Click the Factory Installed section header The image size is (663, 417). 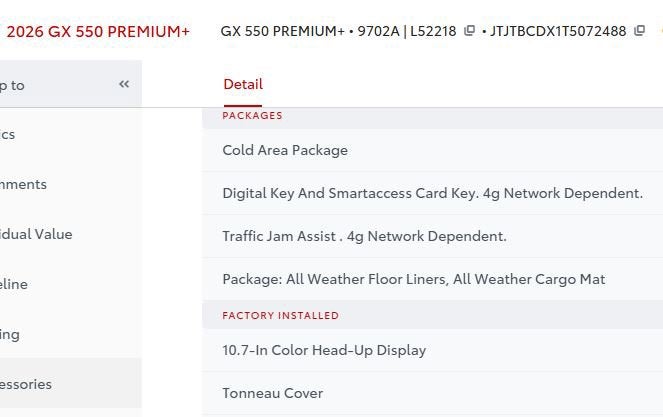pyautogui.click(x=280, y=315)
